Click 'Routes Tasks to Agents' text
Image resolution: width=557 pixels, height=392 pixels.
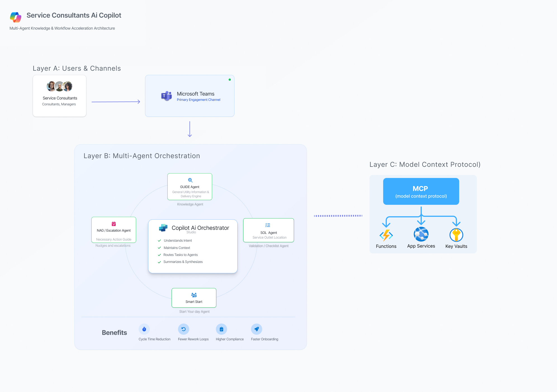[x=181, y=255]
